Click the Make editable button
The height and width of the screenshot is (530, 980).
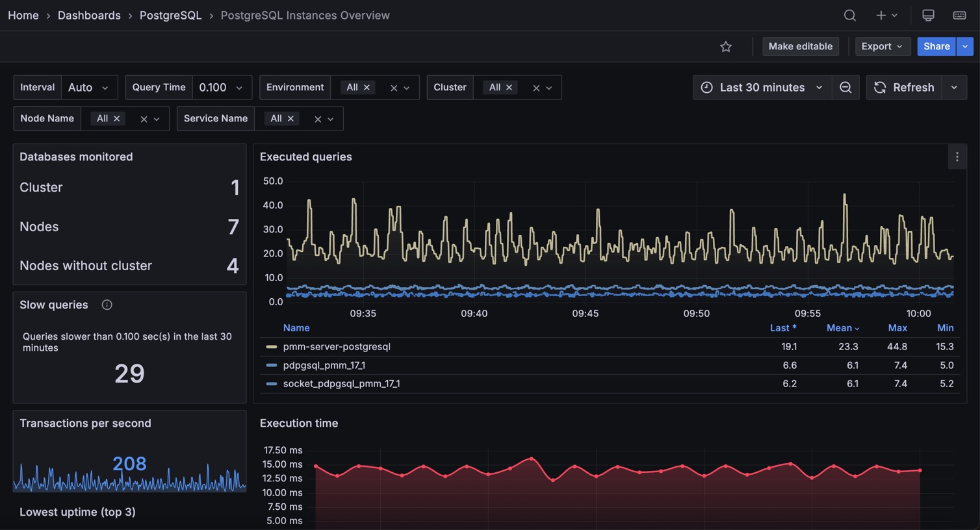(x=800, y=47)
